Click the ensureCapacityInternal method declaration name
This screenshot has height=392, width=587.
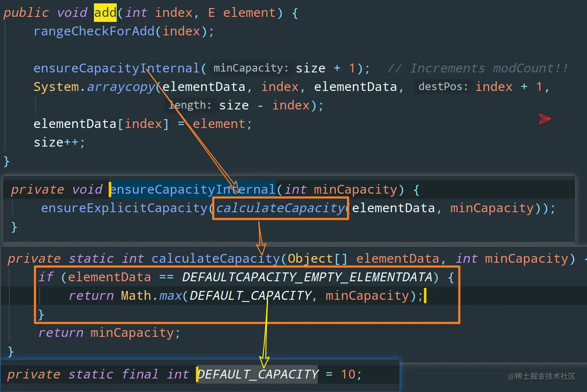coord(193,189)
